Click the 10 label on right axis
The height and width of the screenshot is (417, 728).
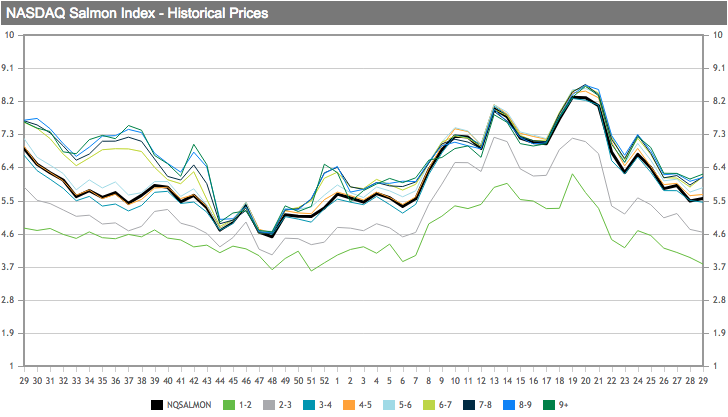(718, 35)
